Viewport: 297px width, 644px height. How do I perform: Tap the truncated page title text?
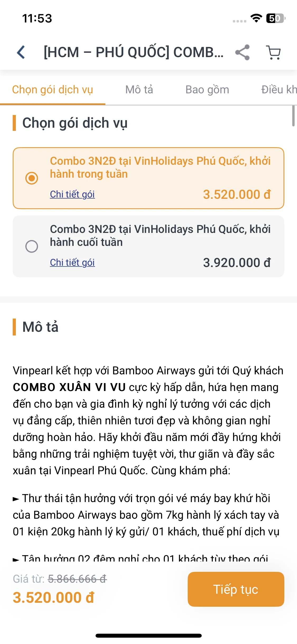[134, 52]
